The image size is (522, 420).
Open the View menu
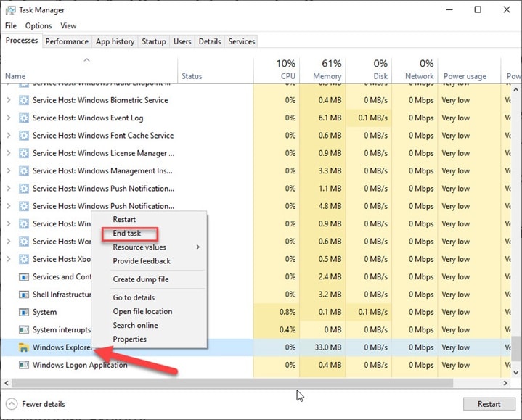[68, 25]
